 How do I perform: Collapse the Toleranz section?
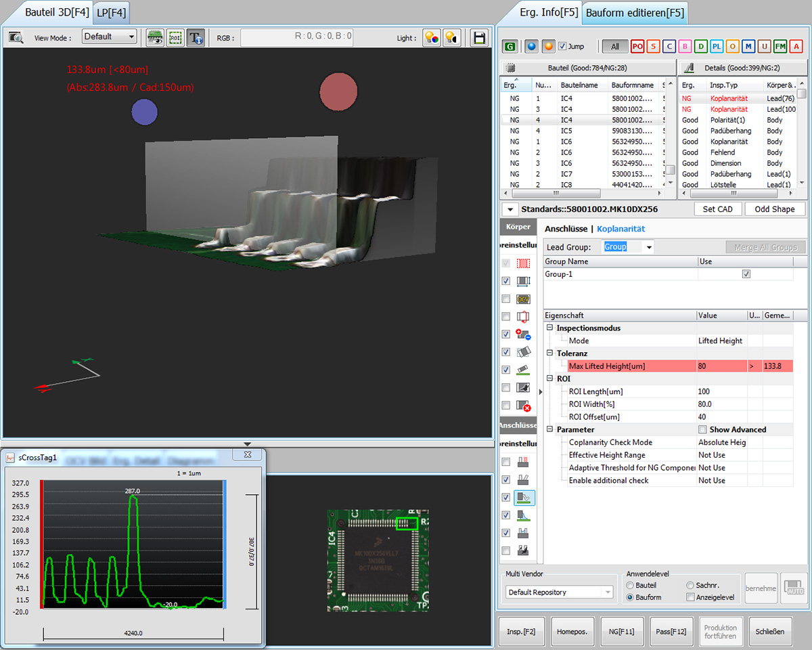(549, 353)
